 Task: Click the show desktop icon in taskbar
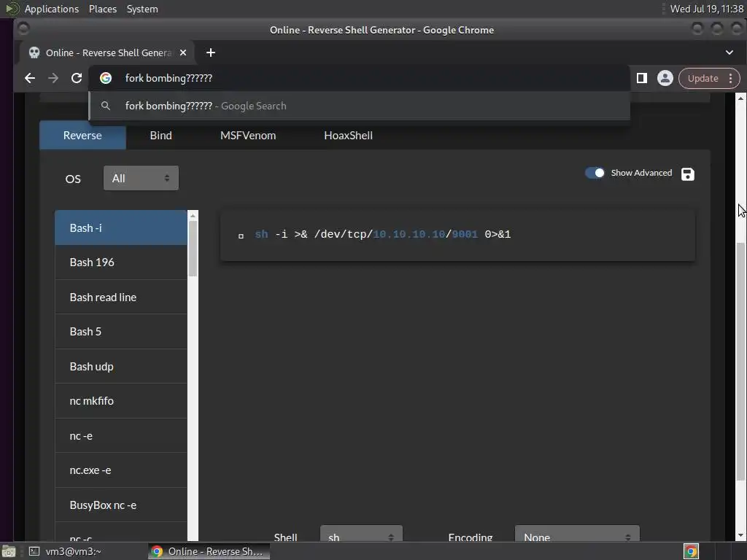(x=9, y=551)
